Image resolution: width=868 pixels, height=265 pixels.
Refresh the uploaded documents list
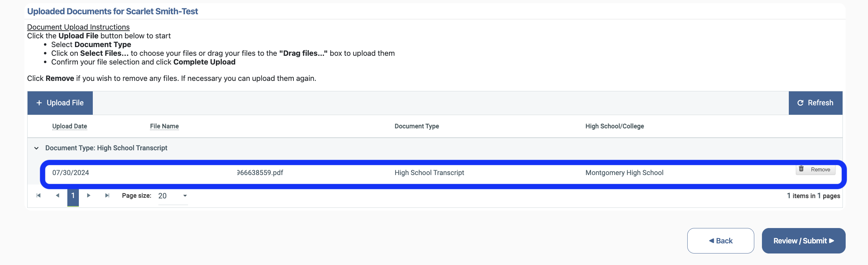[815, 103]
